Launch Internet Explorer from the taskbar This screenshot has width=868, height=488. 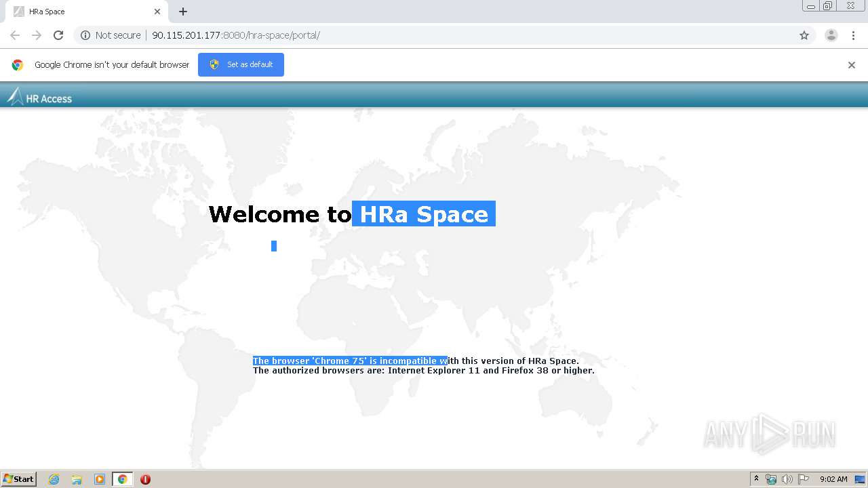[x=54, y=479]
